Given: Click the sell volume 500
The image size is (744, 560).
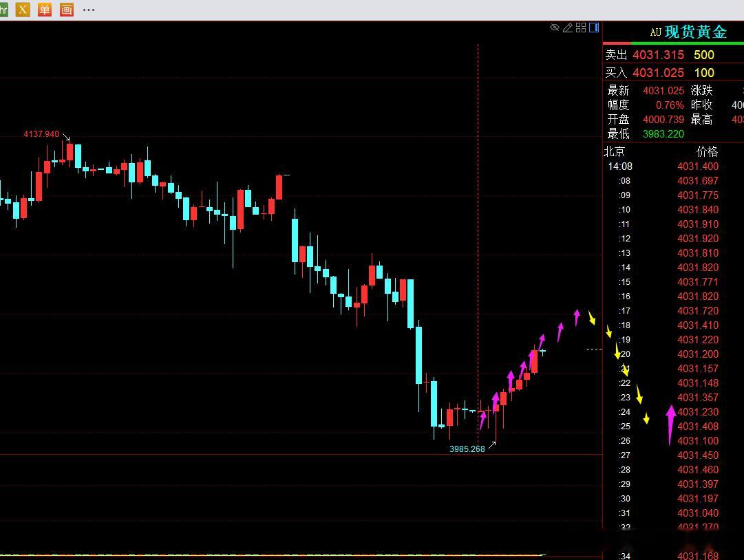Looking at the screenshot, I should (x=703, y=55).
